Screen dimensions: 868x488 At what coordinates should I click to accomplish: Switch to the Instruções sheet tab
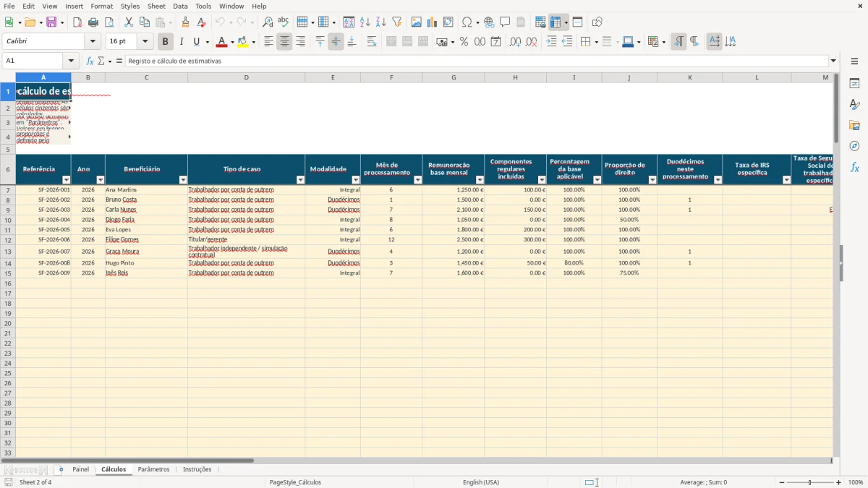point(197,469)
